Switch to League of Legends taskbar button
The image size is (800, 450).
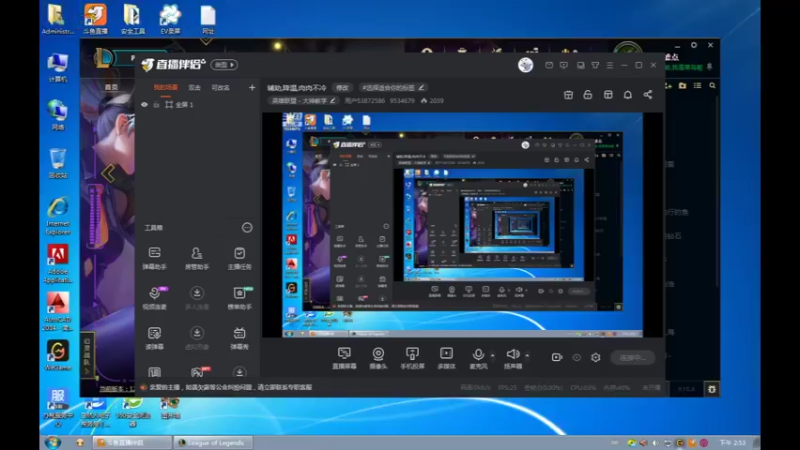coord(211,443)
